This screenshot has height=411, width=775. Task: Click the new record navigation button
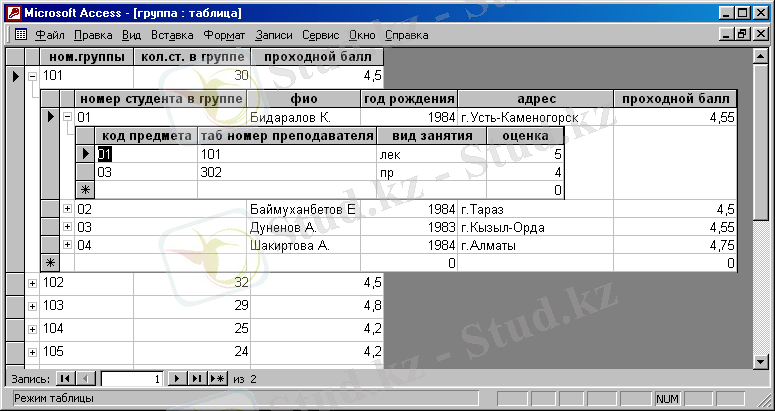tap(218, 379)
